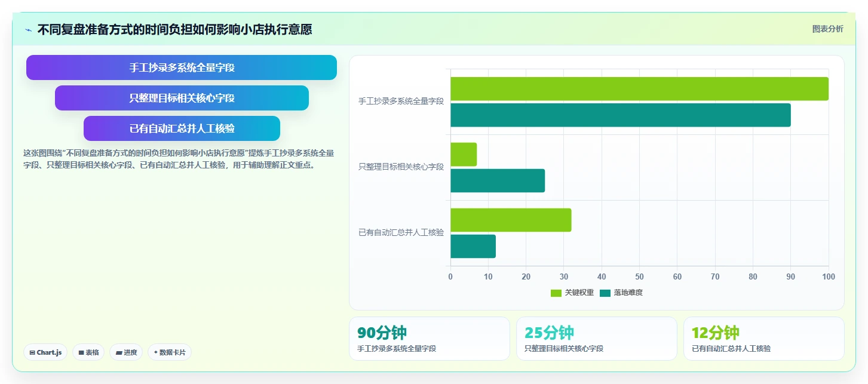Click the 12分钟 data card value
This screenshot has width=868, height=384.
pyautogui.click(x=716, y=333)
